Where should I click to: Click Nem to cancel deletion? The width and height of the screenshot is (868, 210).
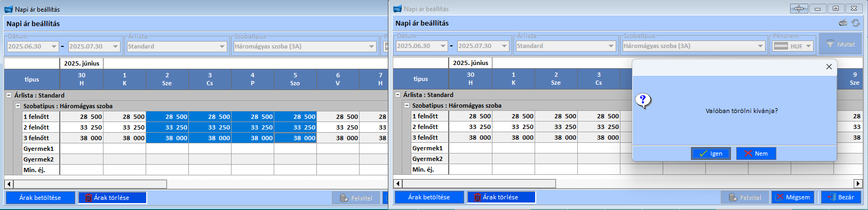click(x=756, y=154)
